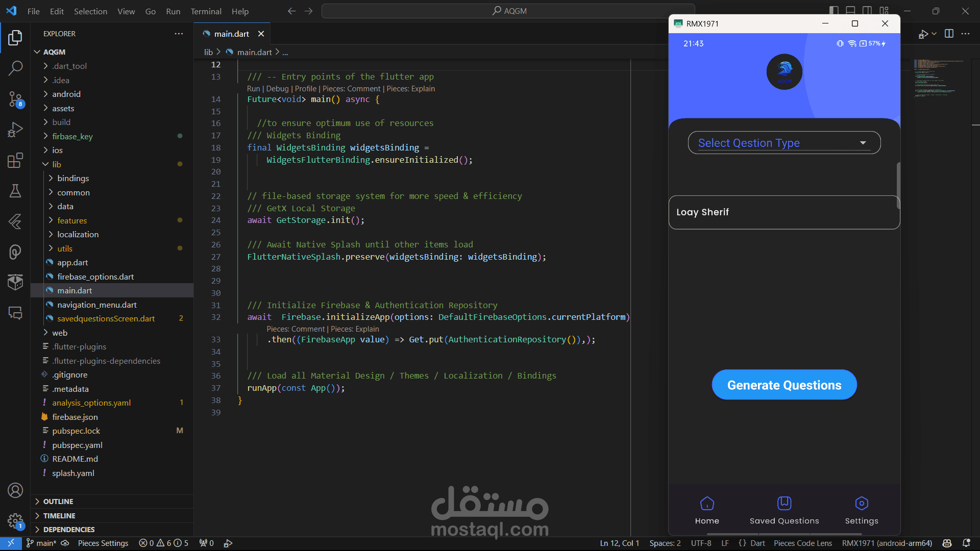Screen dimensions: 980x551
Task: Open the Select Qestion Type dropdown
Action: 784,143
